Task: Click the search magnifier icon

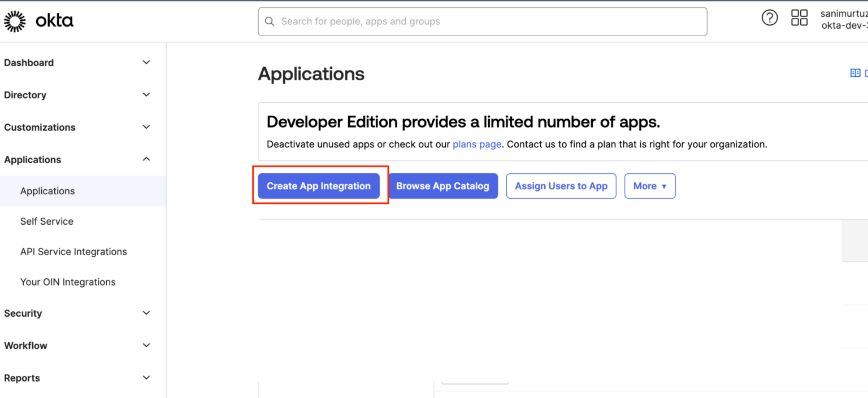Action: point(270,21)
